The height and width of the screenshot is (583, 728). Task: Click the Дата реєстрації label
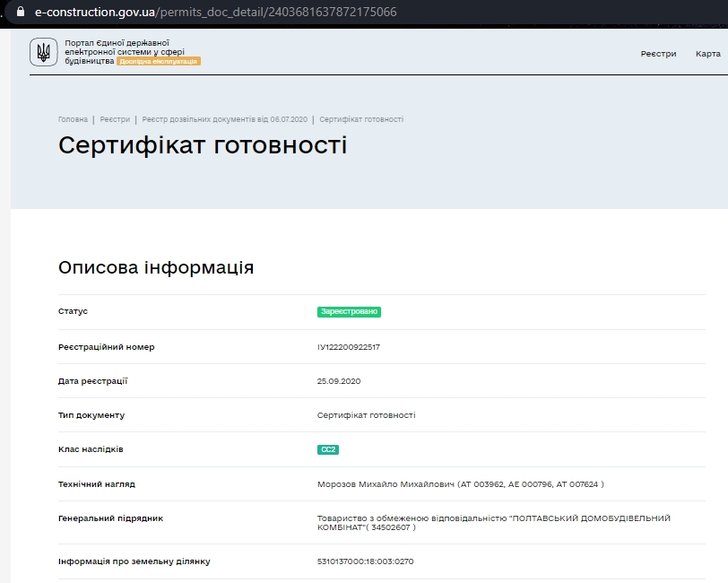[93, 381]
